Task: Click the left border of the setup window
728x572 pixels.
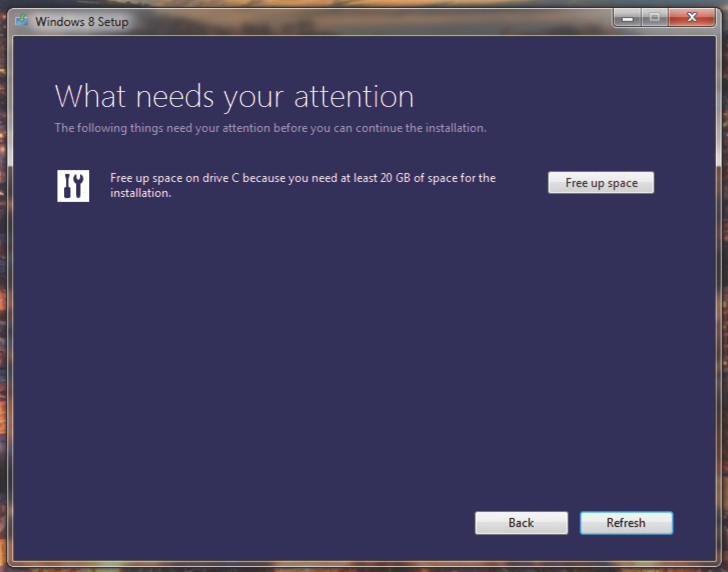Action: 9,300
